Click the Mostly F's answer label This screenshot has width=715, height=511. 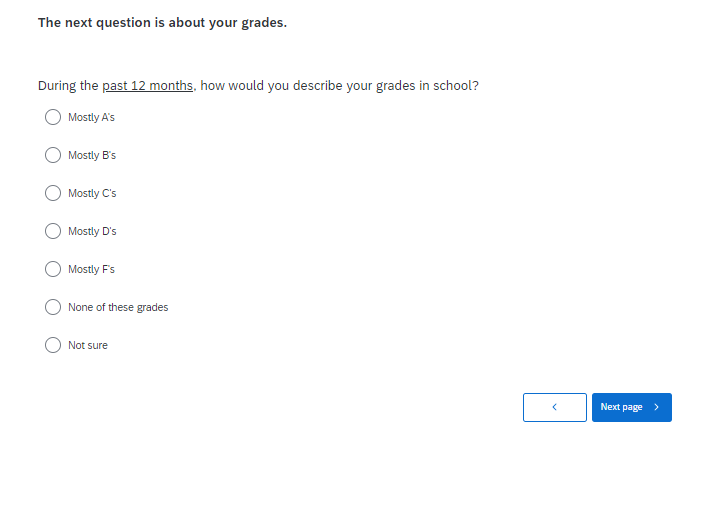click(x=91, y=269)
